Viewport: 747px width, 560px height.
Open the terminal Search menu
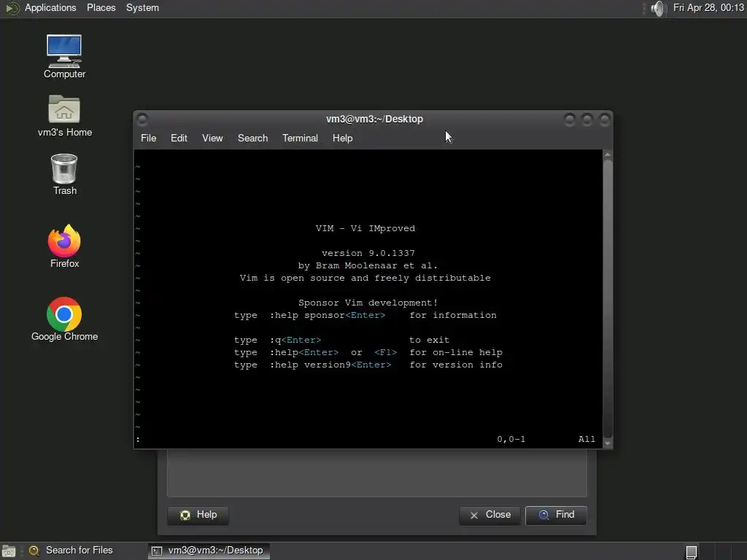[252, 138]
